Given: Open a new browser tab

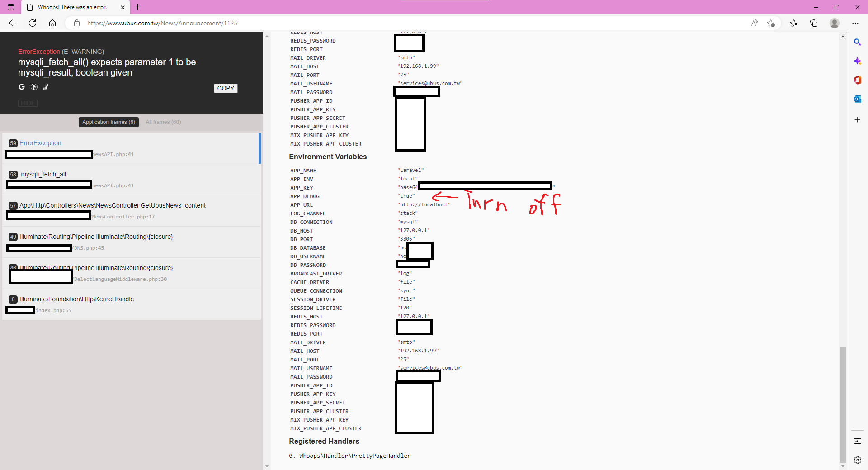Looking at the screenshot, I should (x=138, y=7).
